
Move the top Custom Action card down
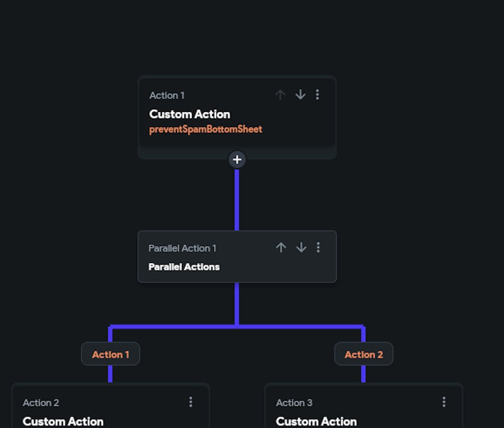[x=300, y=95]
